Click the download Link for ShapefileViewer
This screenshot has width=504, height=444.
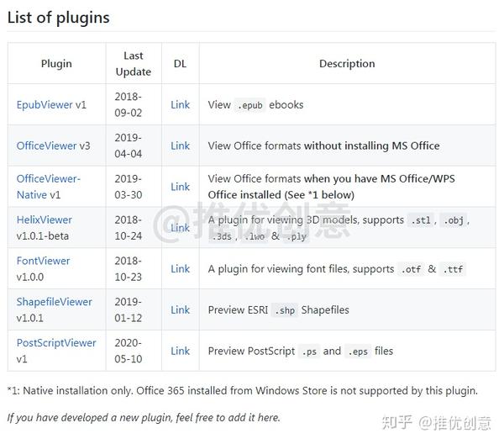180,310
